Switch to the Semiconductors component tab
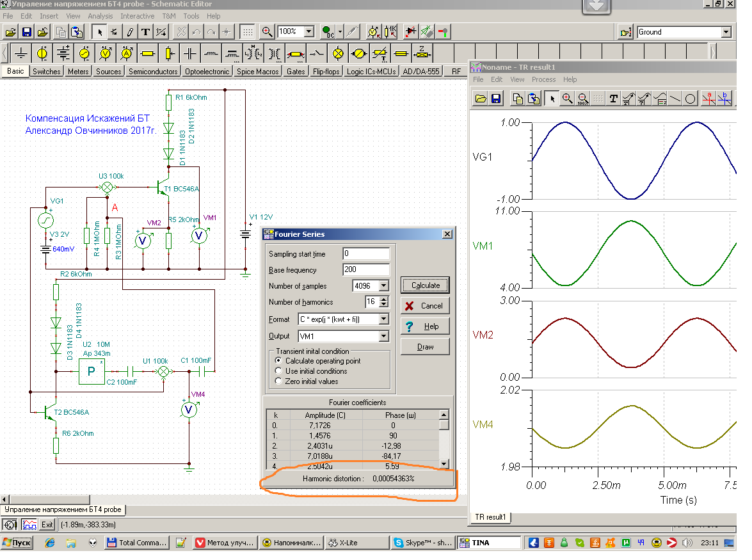The image size is (752, 560). (153, 72)
